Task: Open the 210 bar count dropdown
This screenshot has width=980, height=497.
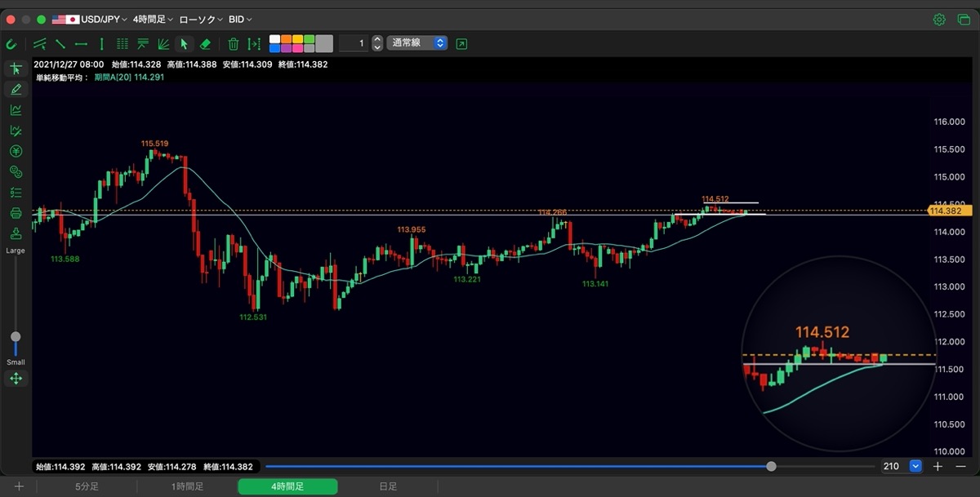Action: 915,466
